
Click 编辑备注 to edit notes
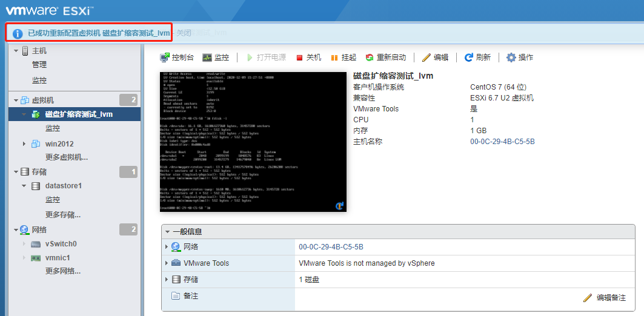[x=605, y=297]
